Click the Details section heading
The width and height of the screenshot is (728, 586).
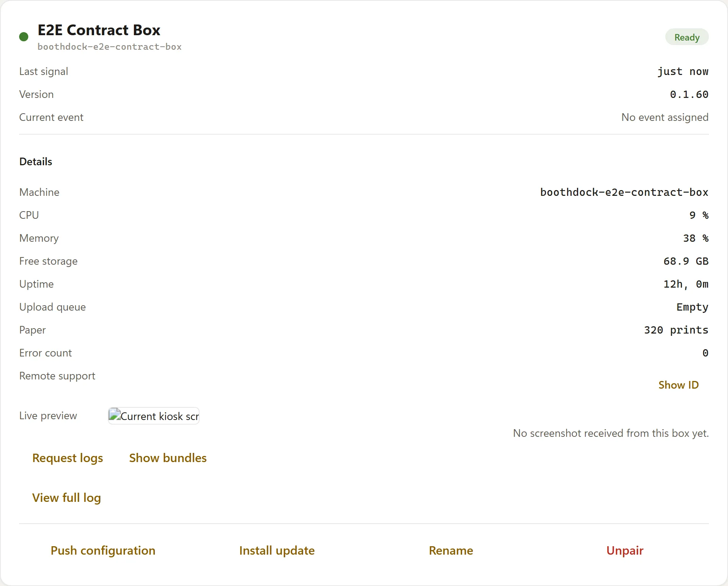tap(36, 161)
